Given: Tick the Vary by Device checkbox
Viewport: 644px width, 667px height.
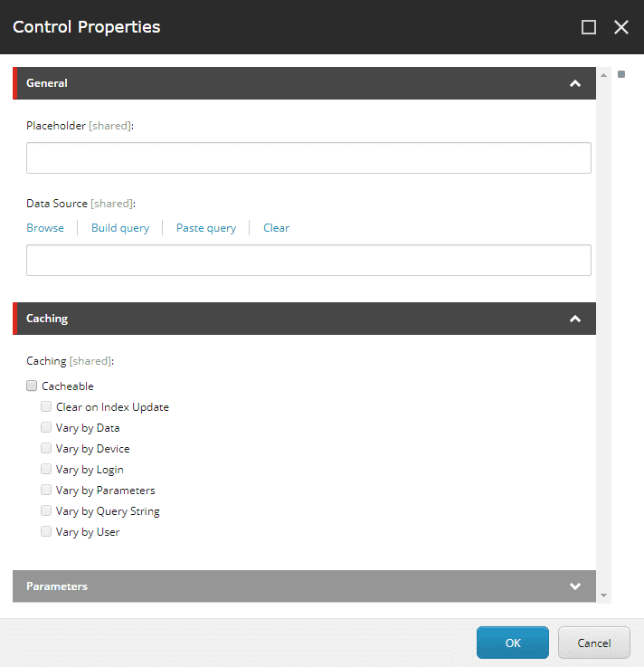Looking at the screenshot, I should (x=46, y=448).
